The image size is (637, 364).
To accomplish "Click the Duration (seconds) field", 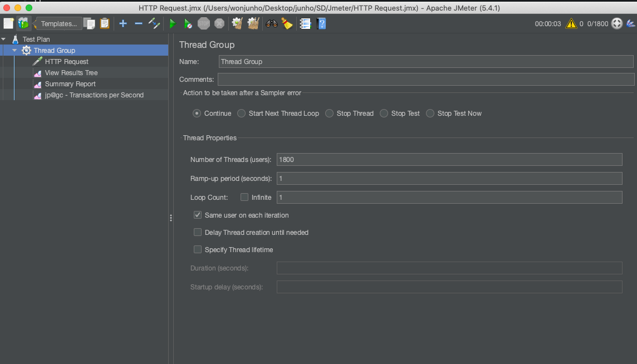I will tap(449, 268).
